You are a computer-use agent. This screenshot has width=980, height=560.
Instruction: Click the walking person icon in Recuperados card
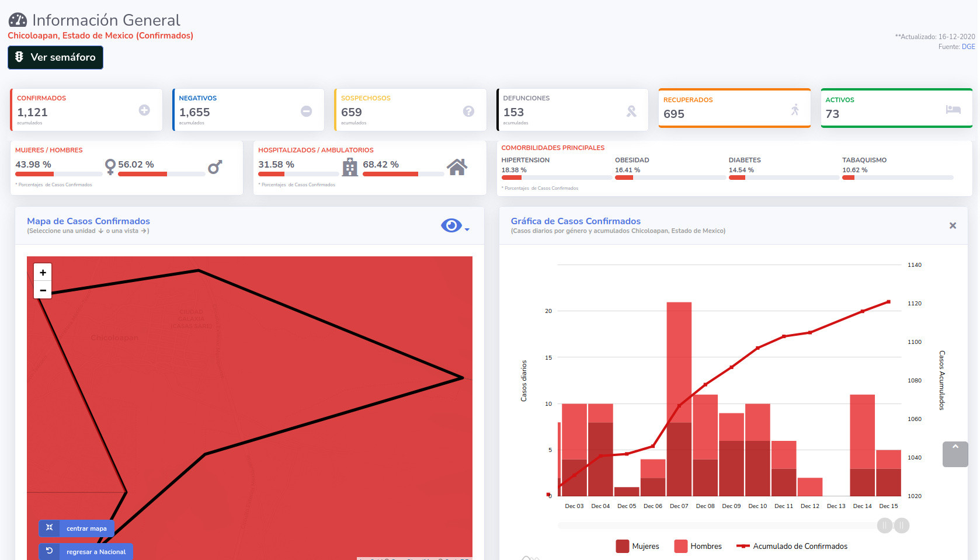[795, 109]
